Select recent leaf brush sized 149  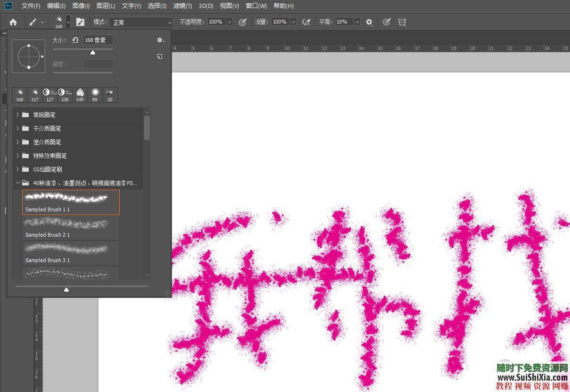[80, 95]
